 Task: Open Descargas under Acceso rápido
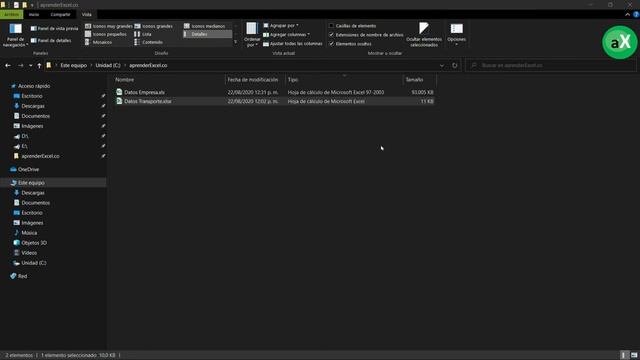pyautogui.click(x=33, y=106)
